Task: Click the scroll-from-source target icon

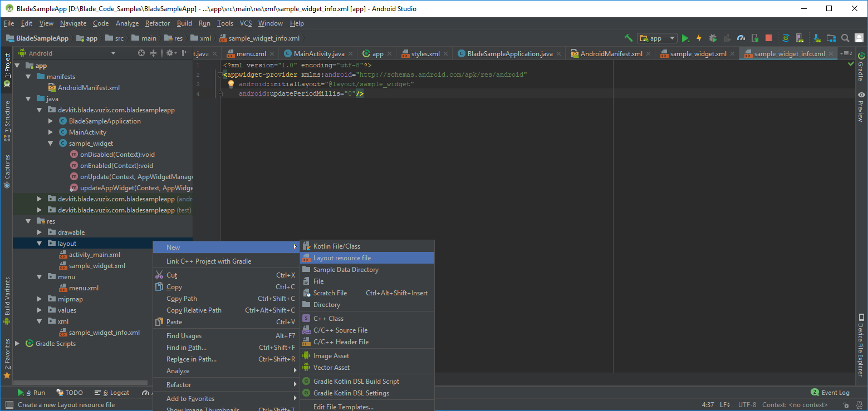Action: pyautogui.click(x=141, y=53)
